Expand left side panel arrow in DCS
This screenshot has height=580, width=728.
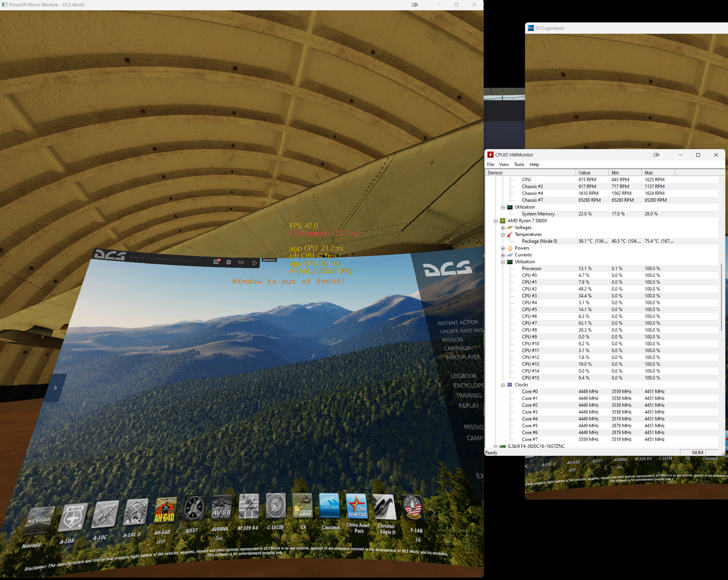(55, 387)
